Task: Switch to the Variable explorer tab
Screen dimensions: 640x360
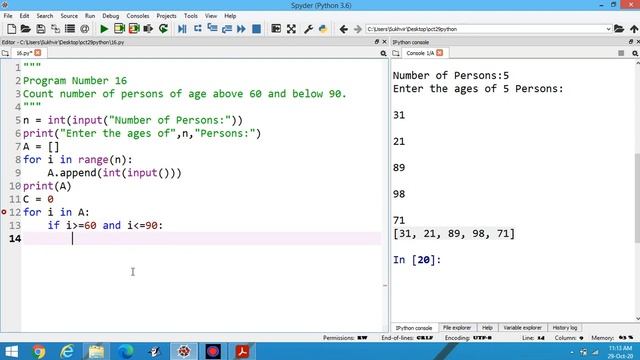Action: tap(522, 327)
